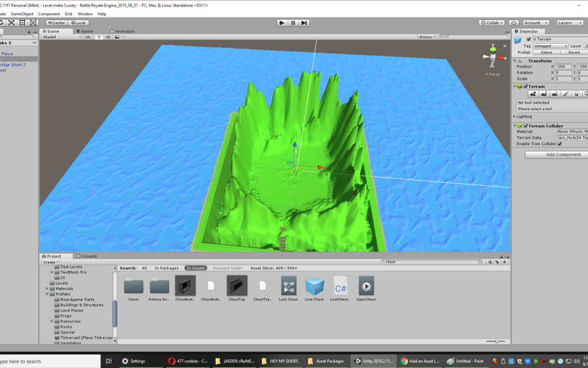Image resolution: width=588 pixels, height=368 pixels.
Task: Open the Component menu
Action: tap(49, 14)
